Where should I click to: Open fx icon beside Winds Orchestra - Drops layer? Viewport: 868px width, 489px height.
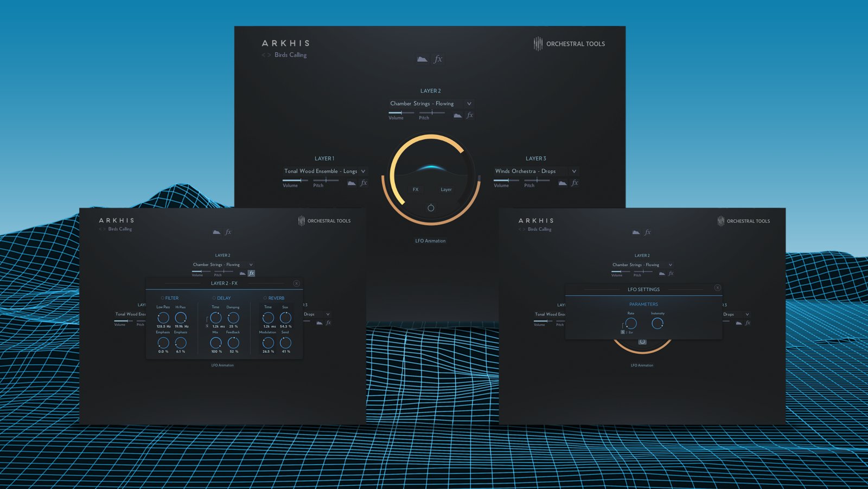[575, 183]
